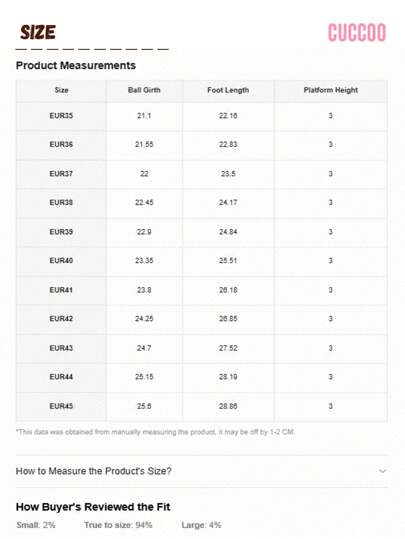Expand the How to Measure section chevron

(x=382, y=471)
